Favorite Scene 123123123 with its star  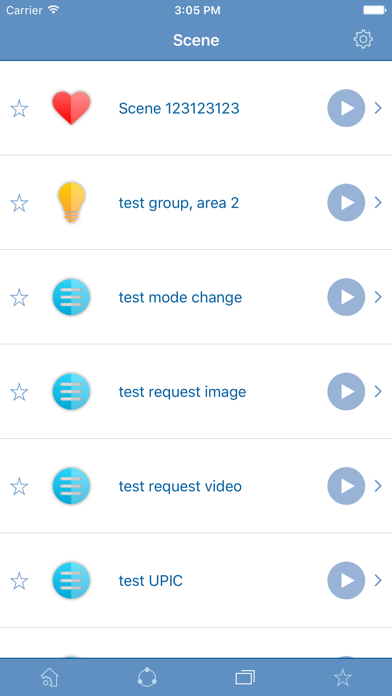click(x=19, y=108)
